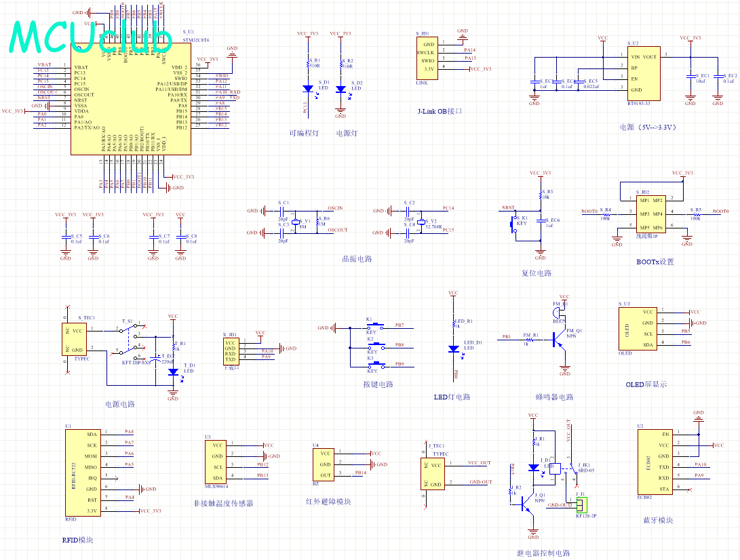Select the S_JD2 BOOT jumper header
This screenshot has width=740, height=560.
(x=650, y=214)
